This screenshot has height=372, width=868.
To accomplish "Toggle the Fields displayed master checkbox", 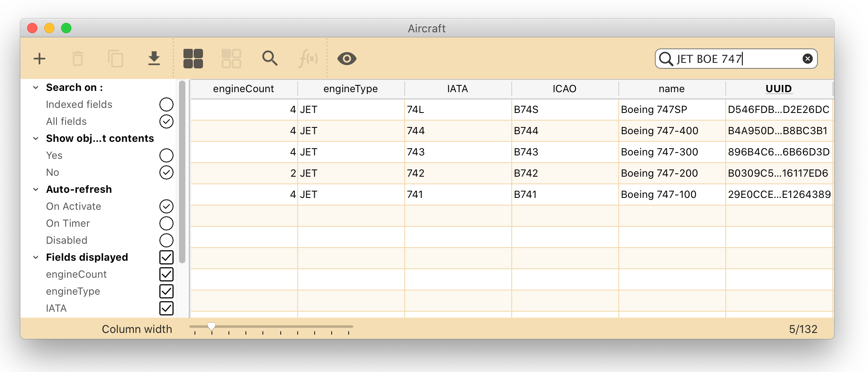I will 166,257.
